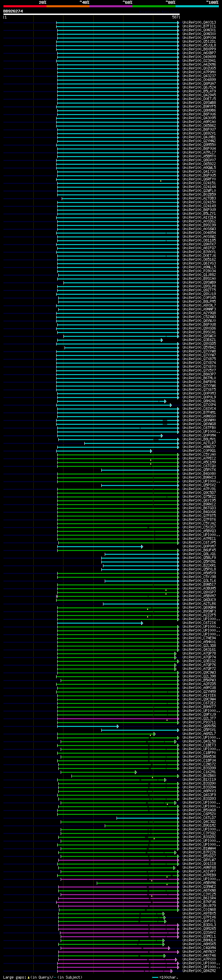
Task: Select hit label UniRef100_Q6VWH0
Action: point(199,420)
